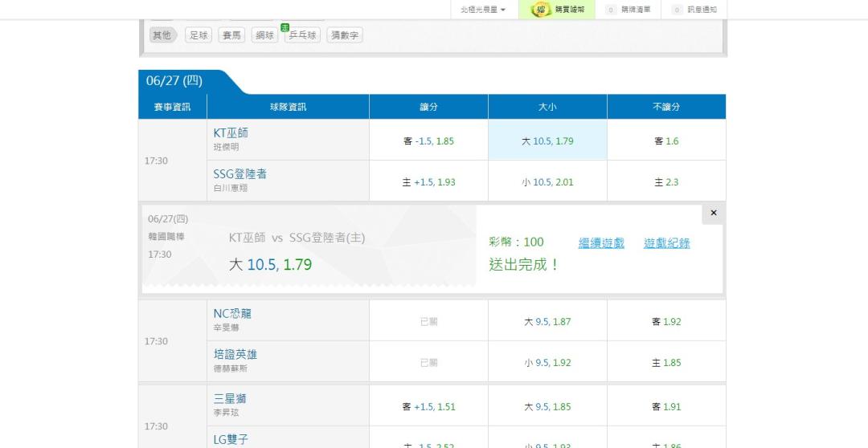Image resolution: width=868 pixels, height=448 pixels.
Task: Click 大 10.5, 1.79 in the bet slip
Action: (x=270, y=264)
